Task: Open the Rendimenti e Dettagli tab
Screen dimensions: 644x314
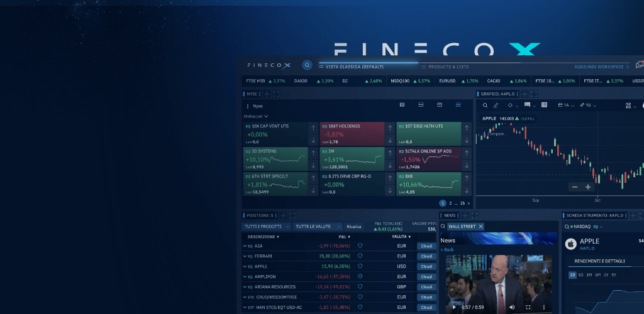Action: tap(599, 261)
